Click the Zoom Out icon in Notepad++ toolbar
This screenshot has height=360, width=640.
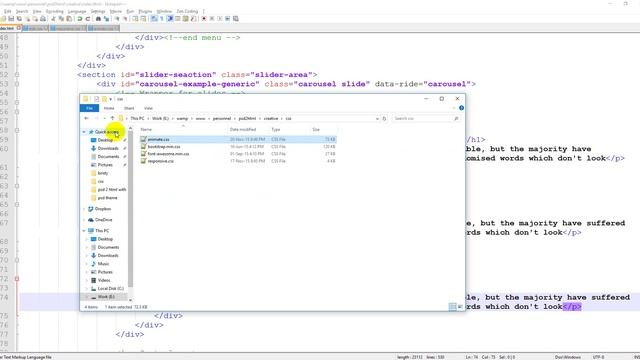(125, 19)
